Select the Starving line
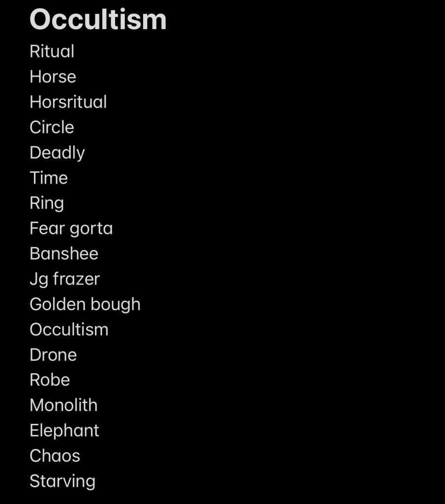This screenshot has height=504, width=445. click(x=62, y=481)
